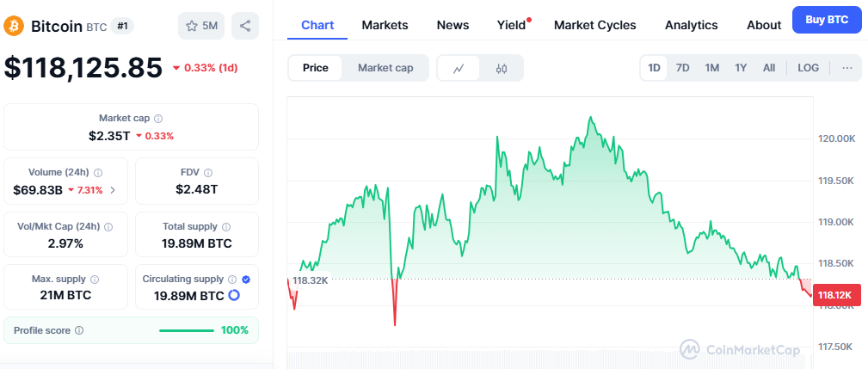The height and width of the screenshot is (369, 868).
Task: Click the 118.12K current price label
Action: coord(834,296)
